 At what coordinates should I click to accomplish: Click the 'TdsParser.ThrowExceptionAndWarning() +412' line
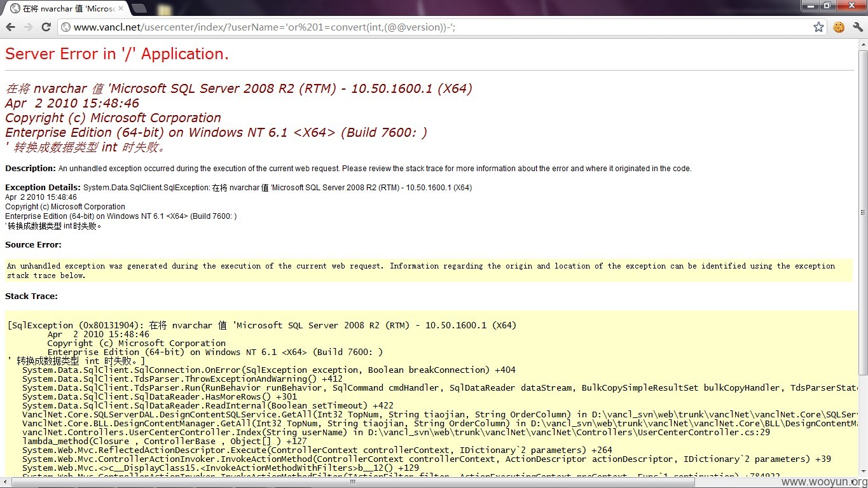click(183, 379)
